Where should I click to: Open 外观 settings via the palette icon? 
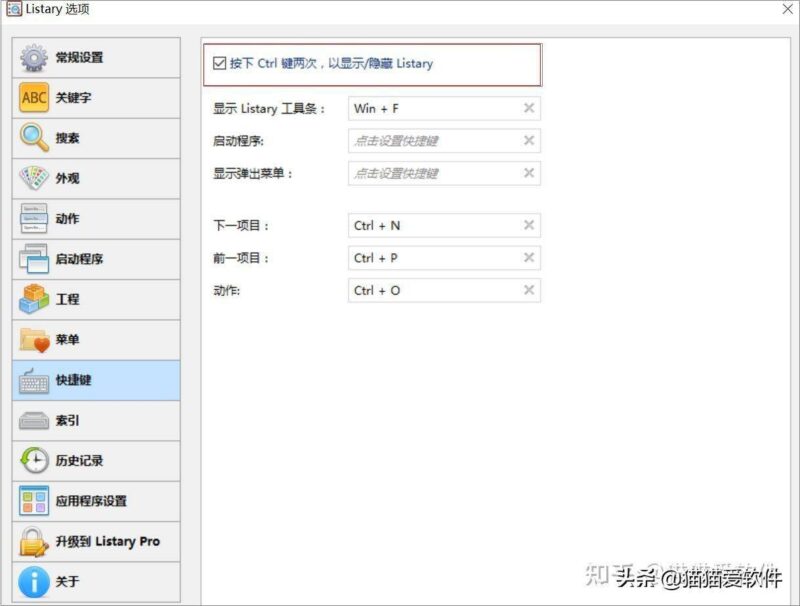pos(32,178)
